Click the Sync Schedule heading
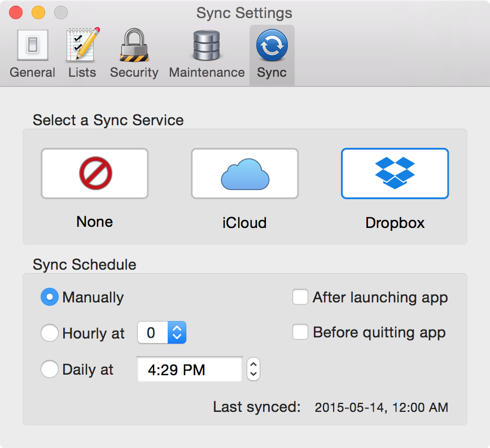Image resolution: width=490 pixels, height=448 pixels. (x=84, y=265)
